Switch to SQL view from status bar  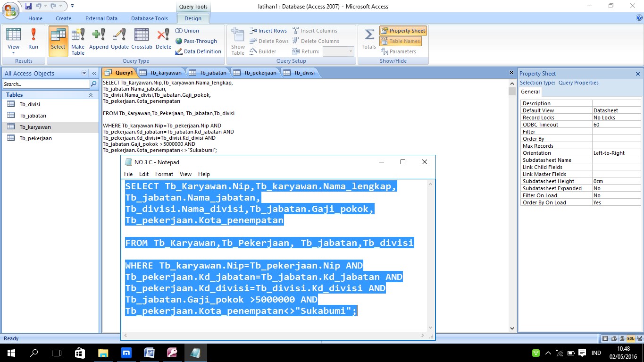[x=630, y=339]
